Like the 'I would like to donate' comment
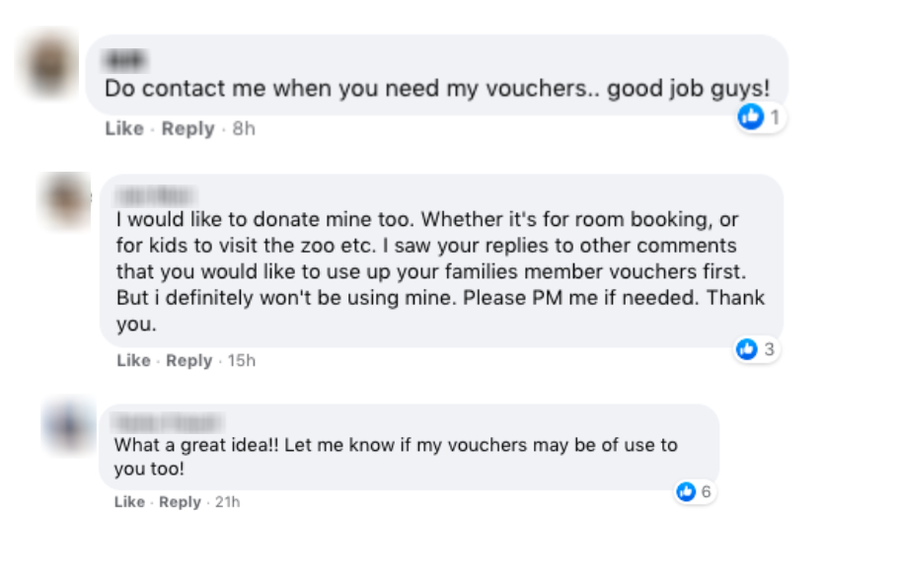 pos(133,360)
